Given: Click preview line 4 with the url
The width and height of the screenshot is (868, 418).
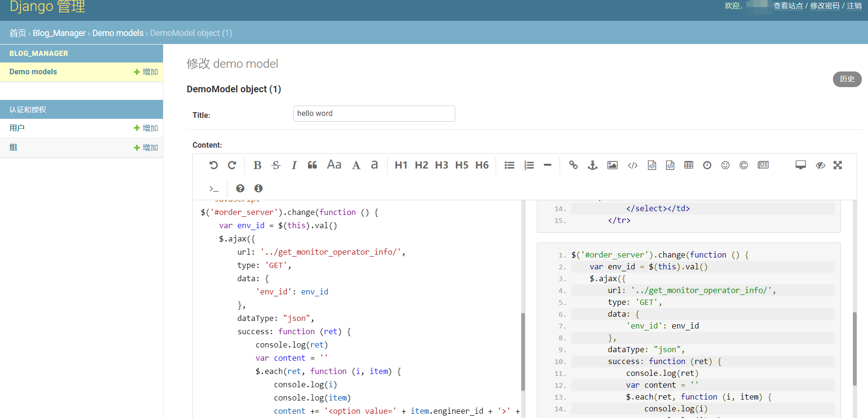Looking at the screenshot, I should pyautogui.click(x=692, y=291).
